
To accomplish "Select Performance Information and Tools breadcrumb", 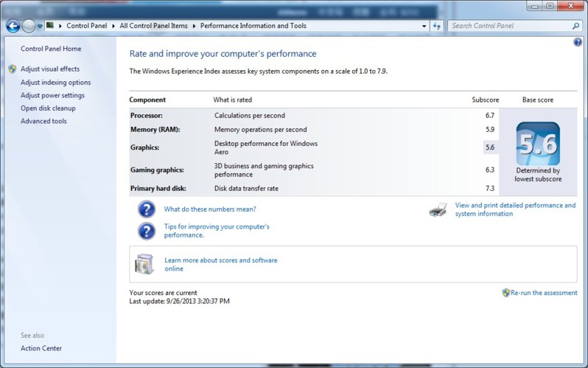I will (253, 26).
